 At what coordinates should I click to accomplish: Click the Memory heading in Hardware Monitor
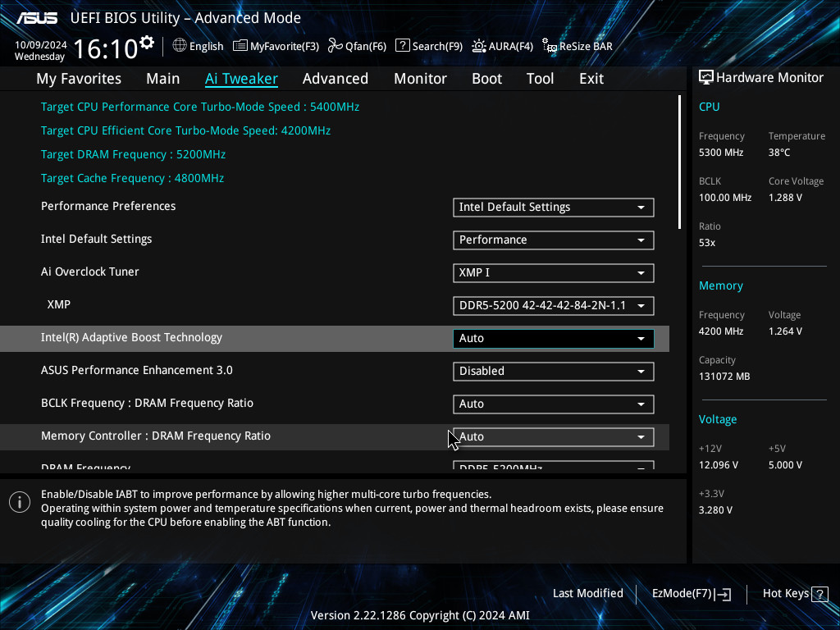pyautogui.click(x=720, y=285)
